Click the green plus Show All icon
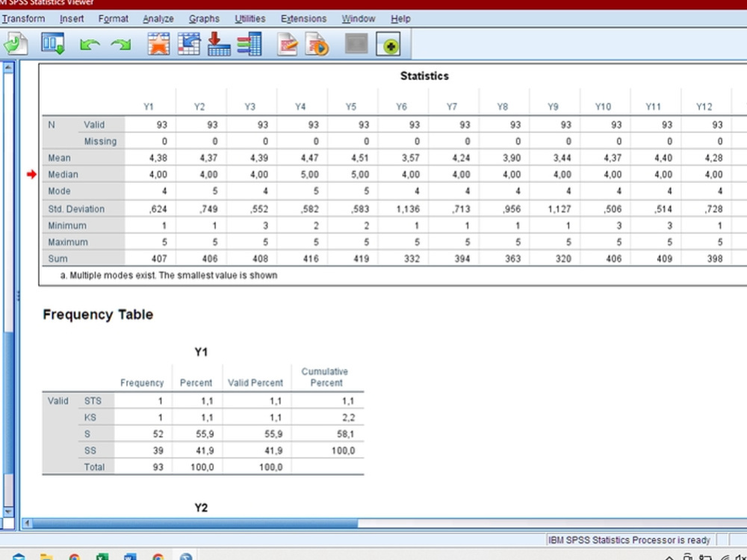This screenshot has width=747, height=560. pyautogui.click(x=390, y=44)
